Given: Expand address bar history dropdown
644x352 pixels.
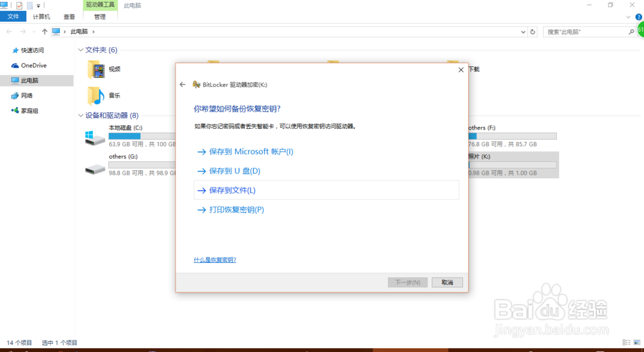Looking at the screenshot, I should pyautogui.click(x=523, y=32).
